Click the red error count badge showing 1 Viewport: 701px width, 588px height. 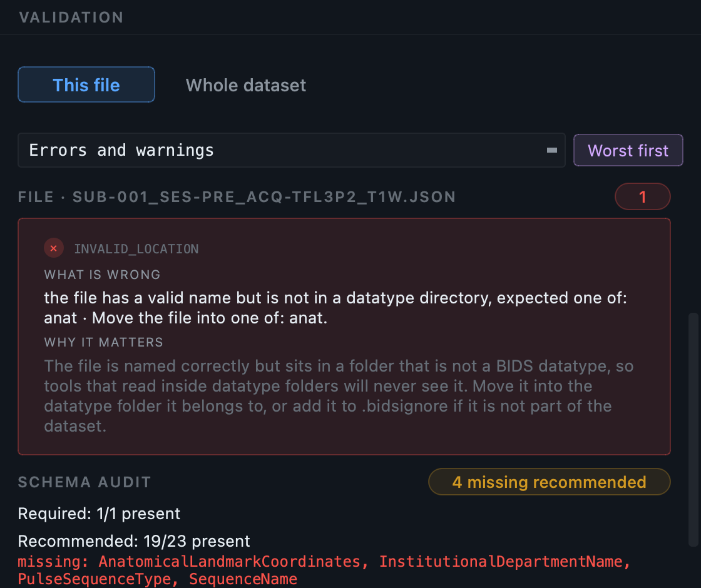click(642, 196)
